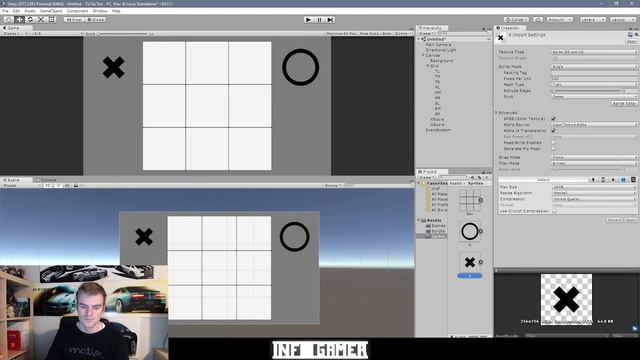Open the Gizmos dropdown in Game view
The image size is (640, 360).
[402, 33]
